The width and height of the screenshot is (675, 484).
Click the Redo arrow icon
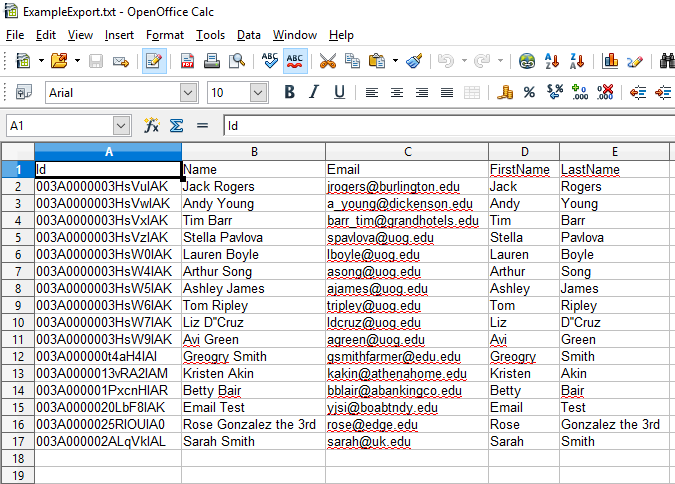click(x=482, y=61)
